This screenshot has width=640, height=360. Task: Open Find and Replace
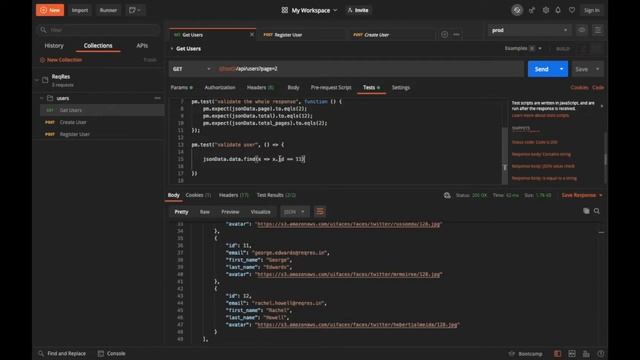pyautogui.click(x=62, y=353)
